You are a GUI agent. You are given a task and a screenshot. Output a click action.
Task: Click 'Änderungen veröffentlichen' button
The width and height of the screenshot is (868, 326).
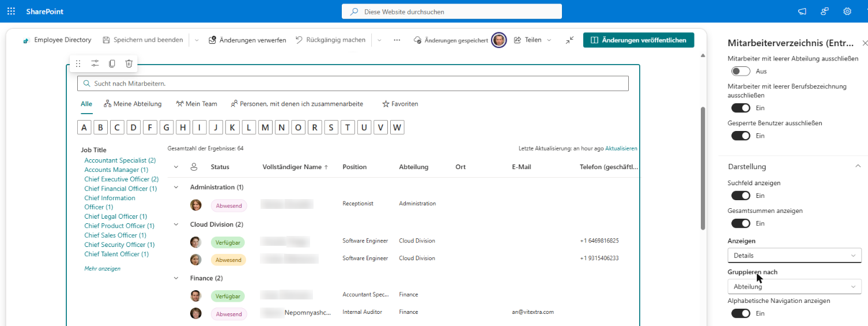click(x=639, y=40)
